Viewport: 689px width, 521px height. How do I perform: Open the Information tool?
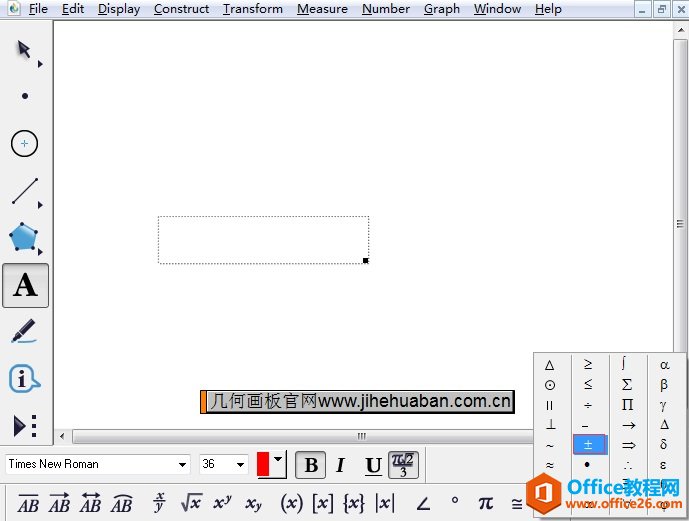click(x=24, y=379)
